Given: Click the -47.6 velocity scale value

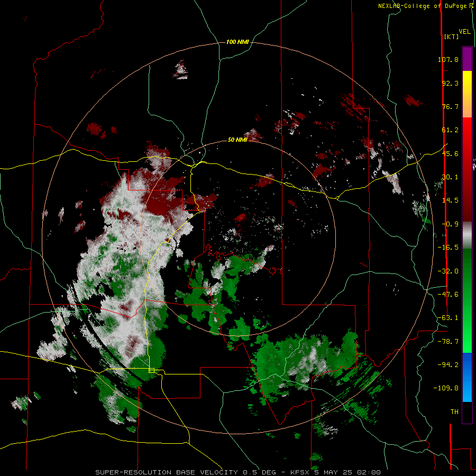Looking at the screenshot, I should [448, 295].
